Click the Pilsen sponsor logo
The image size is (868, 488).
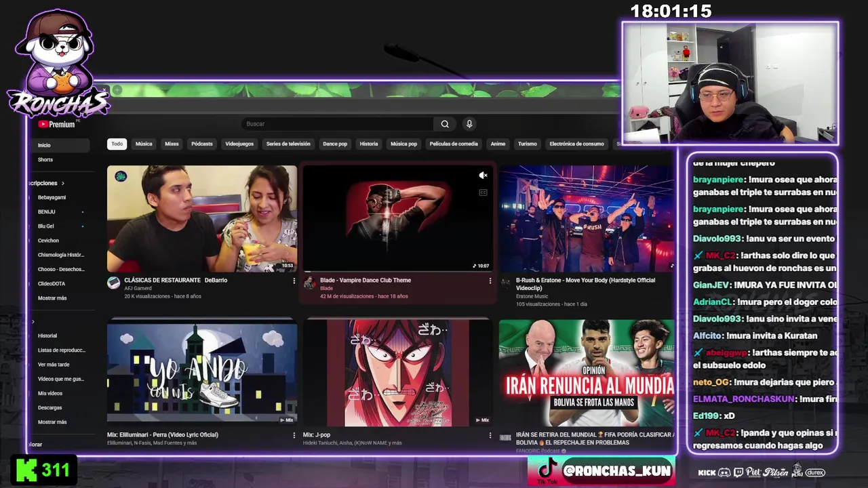776,472
